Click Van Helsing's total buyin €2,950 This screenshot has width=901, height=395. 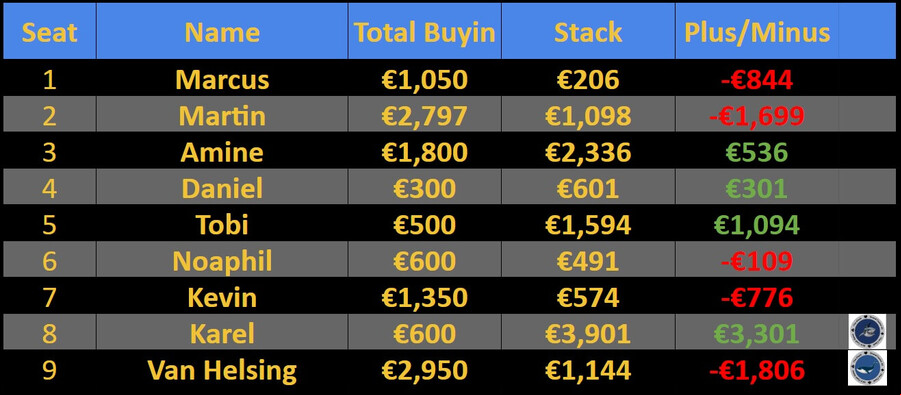tap(425, 370)
